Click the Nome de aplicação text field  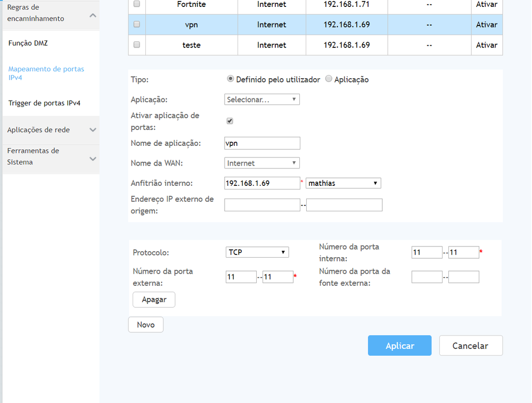[x=262, y=143]
